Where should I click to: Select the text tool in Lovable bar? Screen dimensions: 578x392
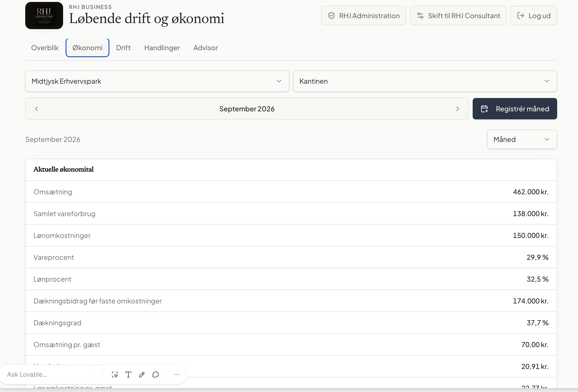click(x=128, y=374)
